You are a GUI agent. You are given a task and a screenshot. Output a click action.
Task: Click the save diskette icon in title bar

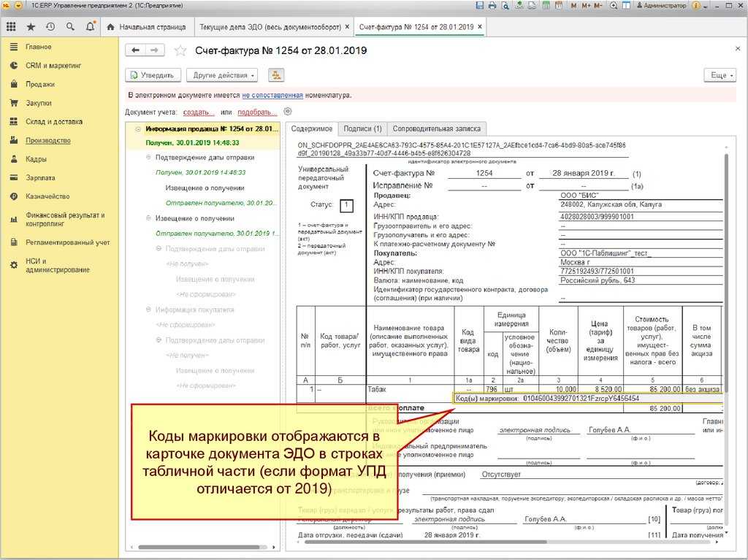click(481, 6)
